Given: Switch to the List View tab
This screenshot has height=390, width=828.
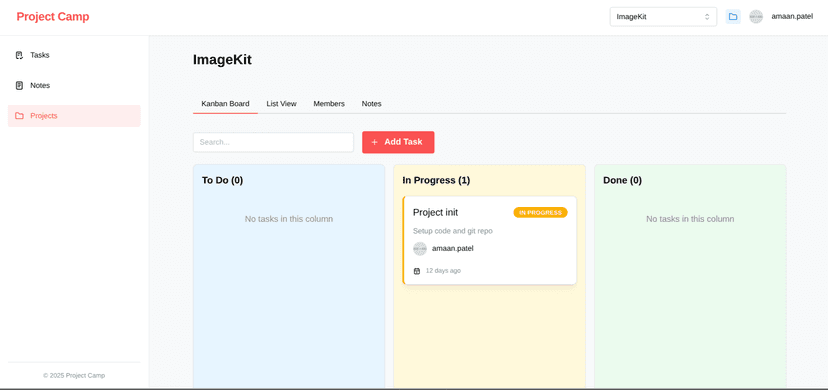Looking at the screenshot, I should 281,104.
